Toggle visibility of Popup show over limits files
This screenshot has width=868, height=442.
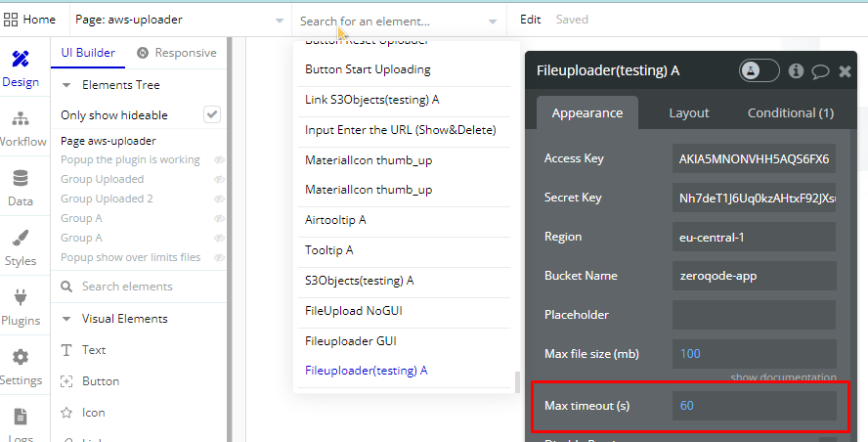[x=219, y=257]
